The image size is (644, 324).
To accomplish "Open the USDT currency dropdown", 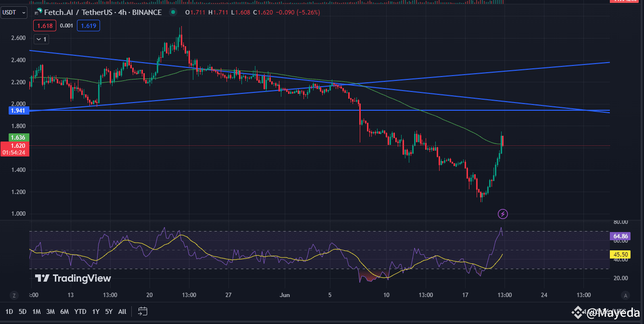I will click(x=13, y=13).
